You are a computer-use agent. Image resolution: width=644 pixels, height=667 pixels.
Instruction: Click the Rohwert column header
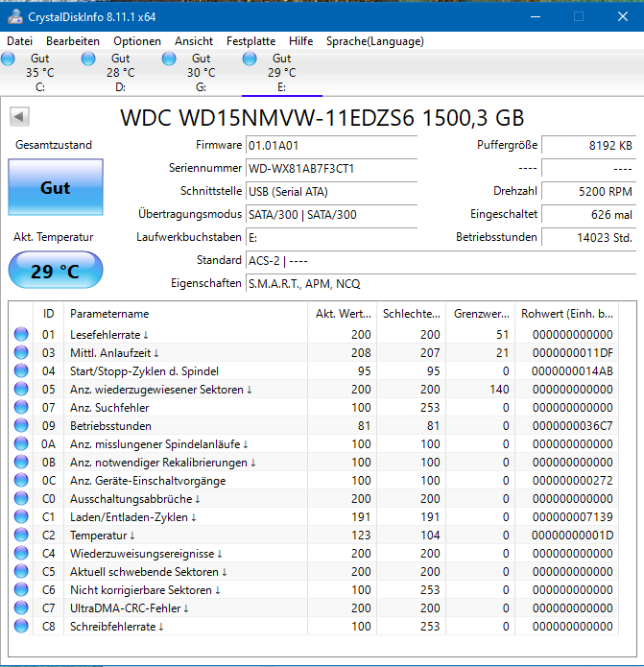pos(567,314)
